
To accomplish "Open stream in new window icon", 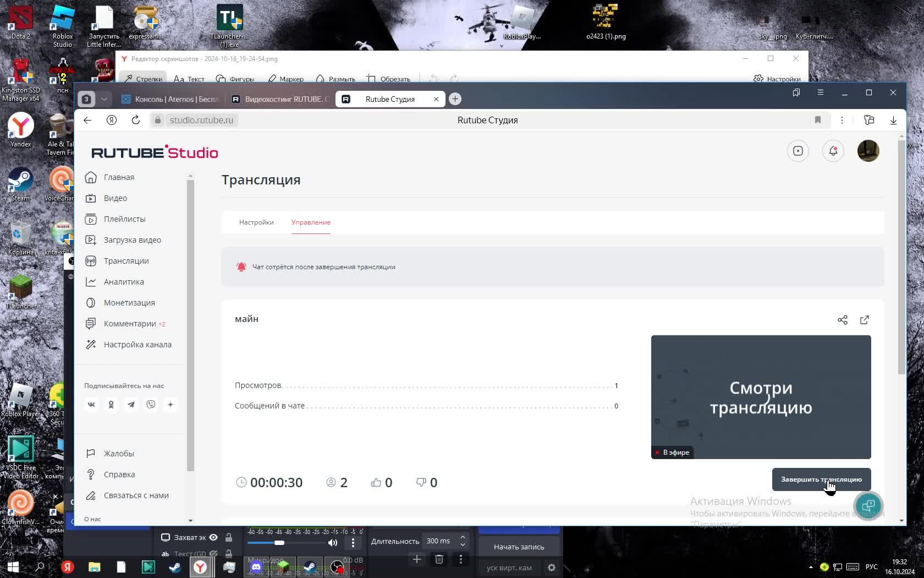I will (x=865, y=320).
